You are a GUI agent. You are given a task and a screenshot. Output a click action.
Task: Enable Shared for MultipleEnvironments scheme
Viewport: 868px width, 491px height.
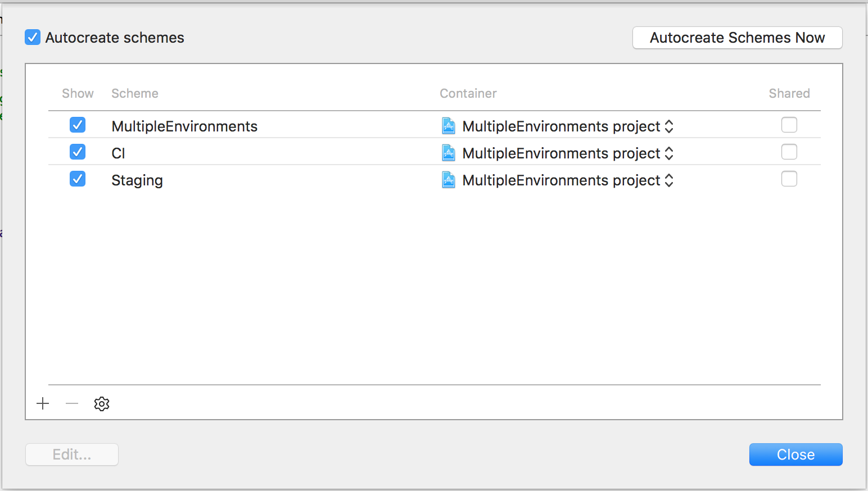[789, 125]
